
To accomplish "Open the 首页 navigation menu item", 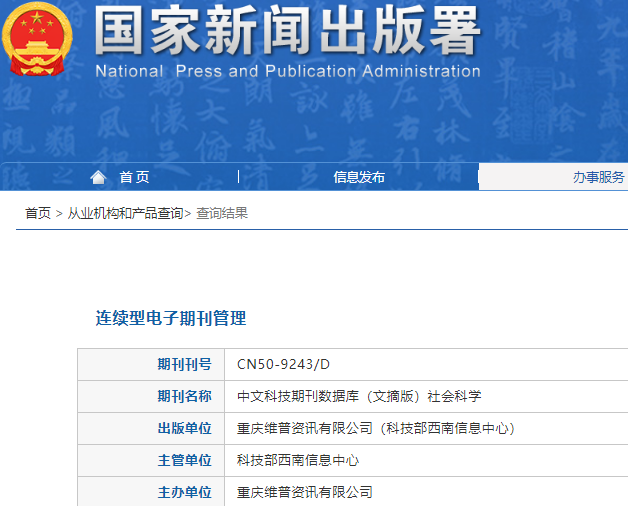I will click(134, 177).
